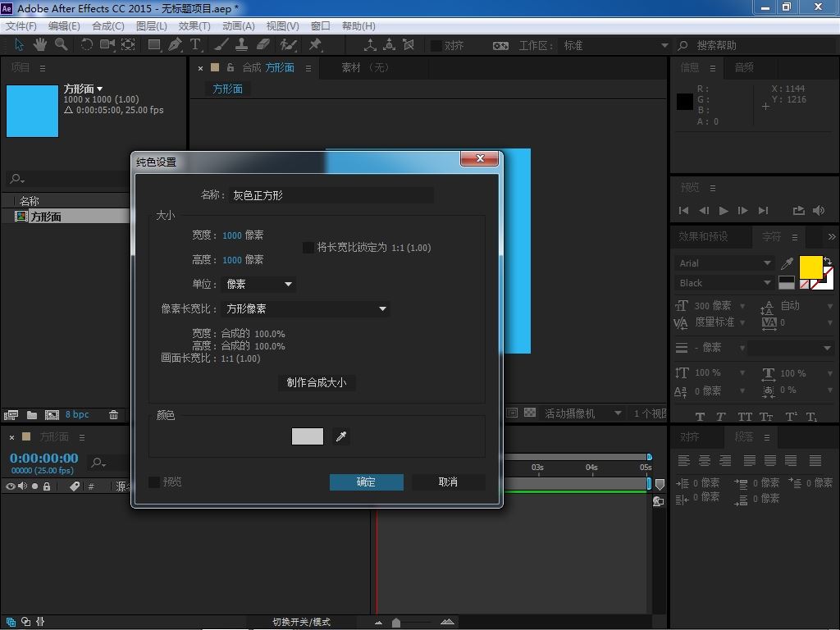Screen dimensions: 840x630
Task: Activate the Puppet Pin tool
Action: click(x=315, y=45)
